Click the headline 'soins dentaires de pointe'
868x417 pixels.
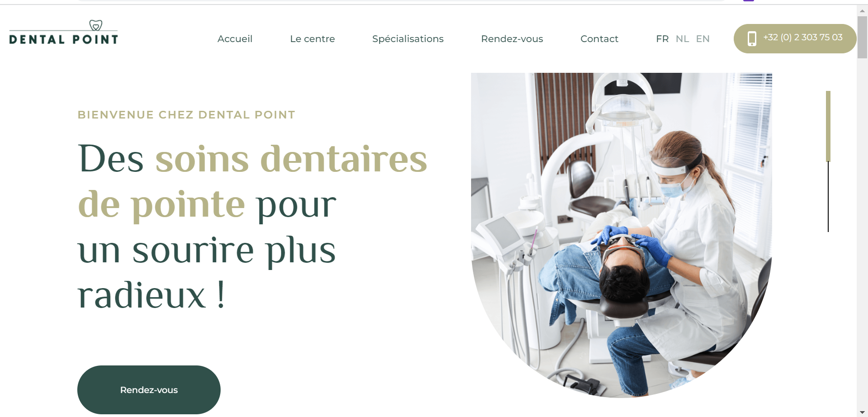(252, 182)
